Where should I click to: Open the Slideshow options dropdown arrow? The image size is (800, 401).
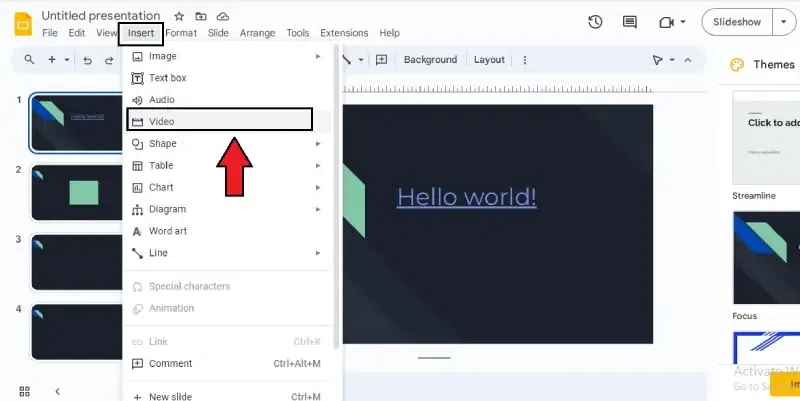click(x=784, y=22)
